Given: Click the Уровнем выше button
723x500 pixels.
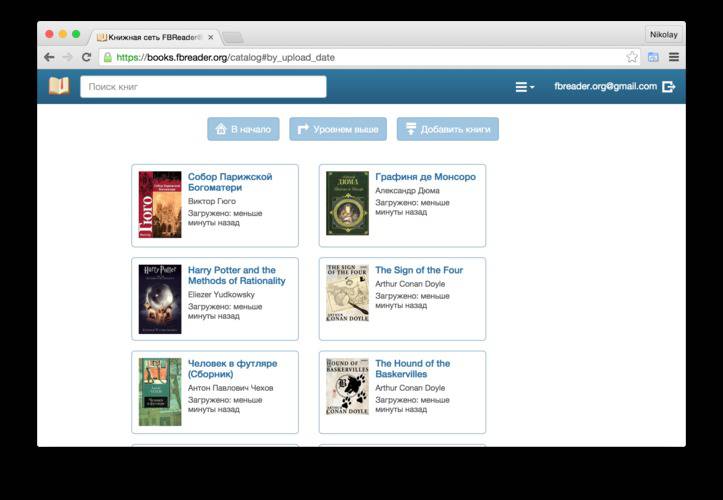Looking at the screenshot, I should [x=337, y=129].
